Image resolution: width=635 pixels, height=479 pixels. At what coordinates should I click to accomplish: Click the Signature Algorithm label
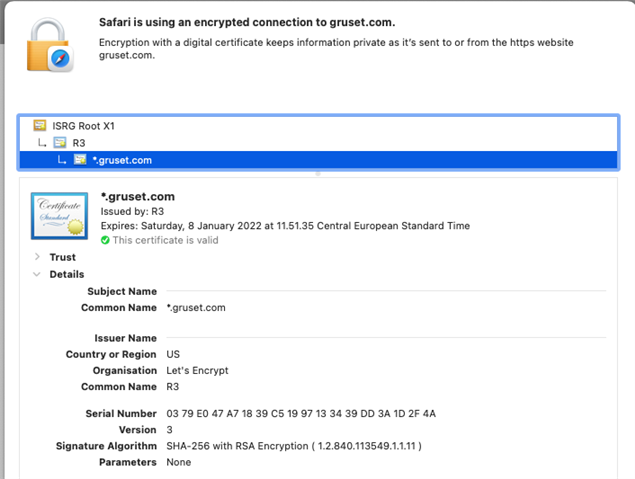tap(106, 446)
